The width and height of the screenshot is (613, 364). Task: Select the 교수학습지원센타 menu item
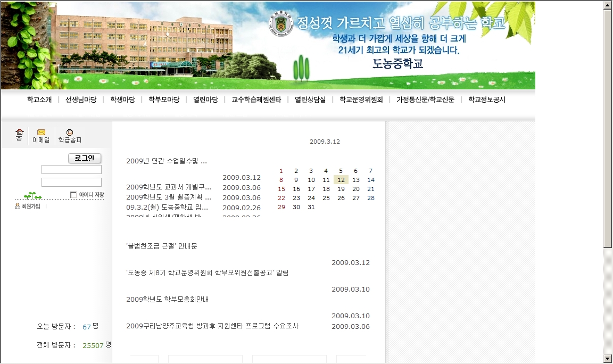[256, 100]
